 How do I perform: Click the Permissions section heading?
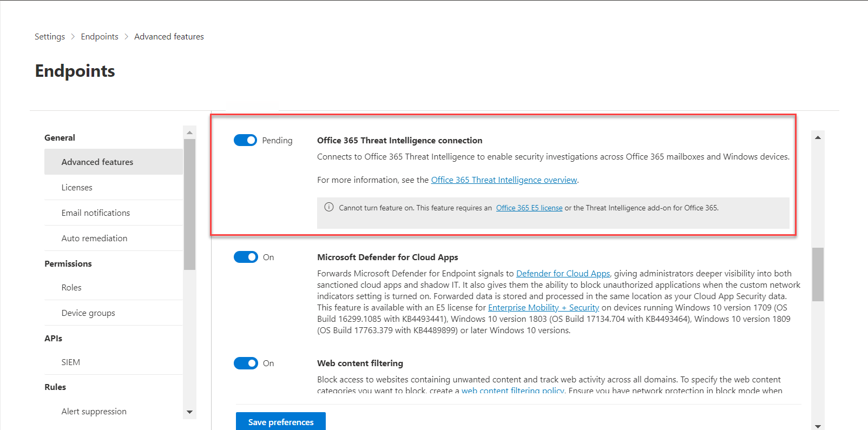[68, 263]
